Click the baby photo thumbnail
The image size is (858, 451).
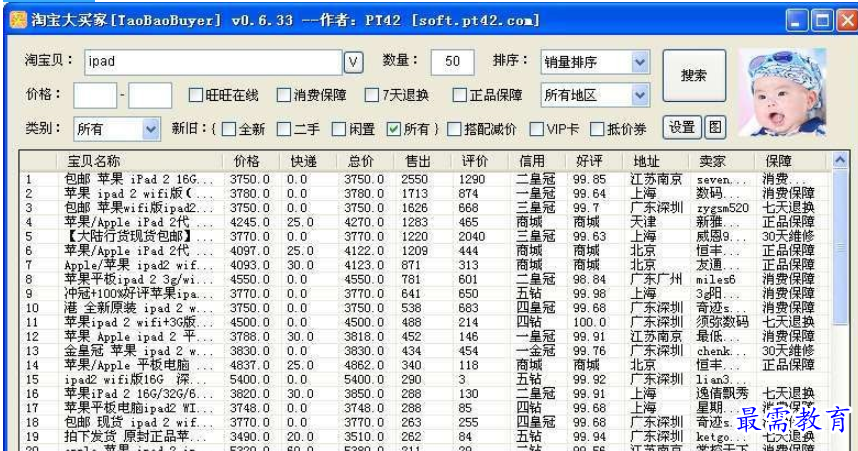coord(782,92)
